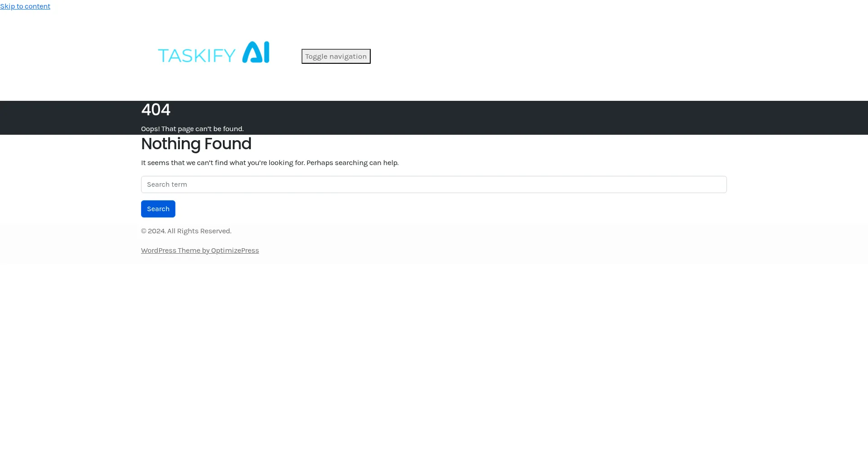Viewport: 868px width, 449px height.
Task: Click the word "OptimizePress" in the footer
Action: coord(235,250)
